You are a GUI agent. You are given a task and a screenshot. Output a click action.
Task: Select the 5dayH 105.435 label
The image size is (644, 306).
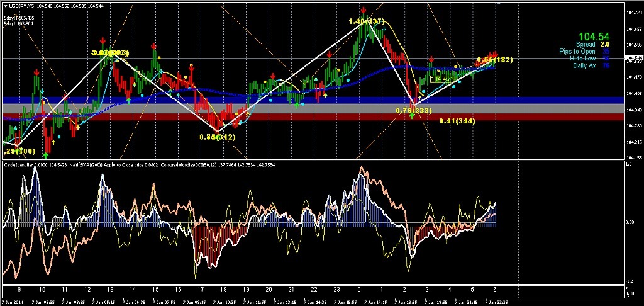19,18
